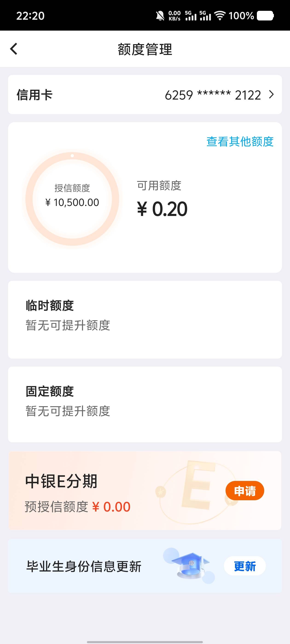Open the credit card selection chevron
The height and width of the screenshot is (644, 290).
[x=271, y=95]
